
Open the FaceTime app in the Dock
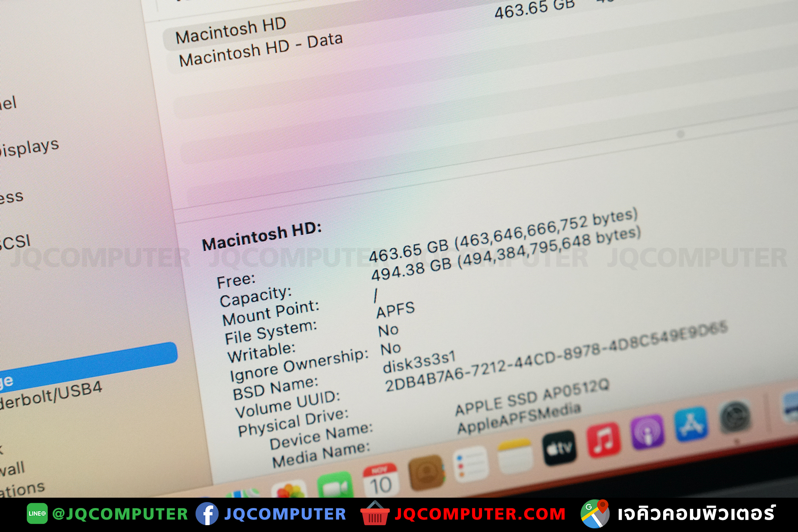(x=335, y=485)
